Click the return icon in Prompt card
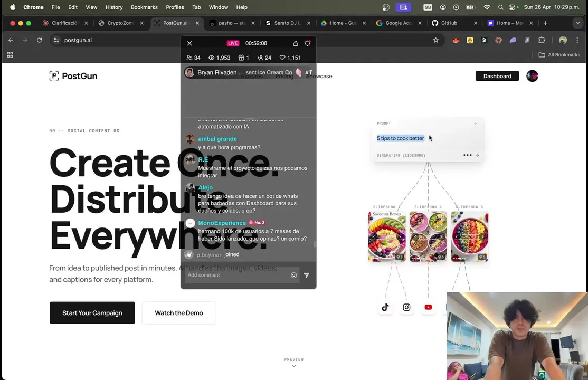 point(476,123)
